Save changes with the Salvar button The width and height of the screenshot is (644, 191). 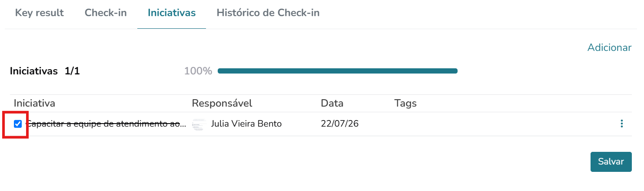coord(611,162)
